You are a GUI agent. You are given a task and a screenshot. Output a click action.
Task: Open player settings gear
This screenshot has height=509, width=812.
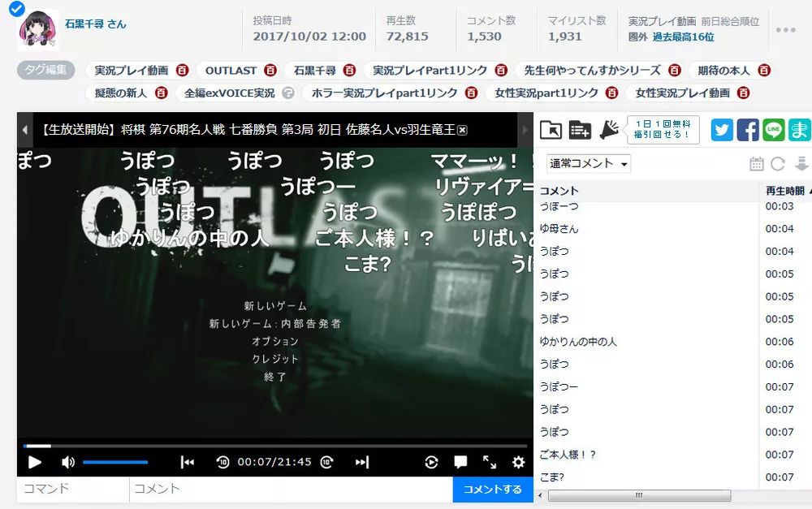tap(518, 462)
